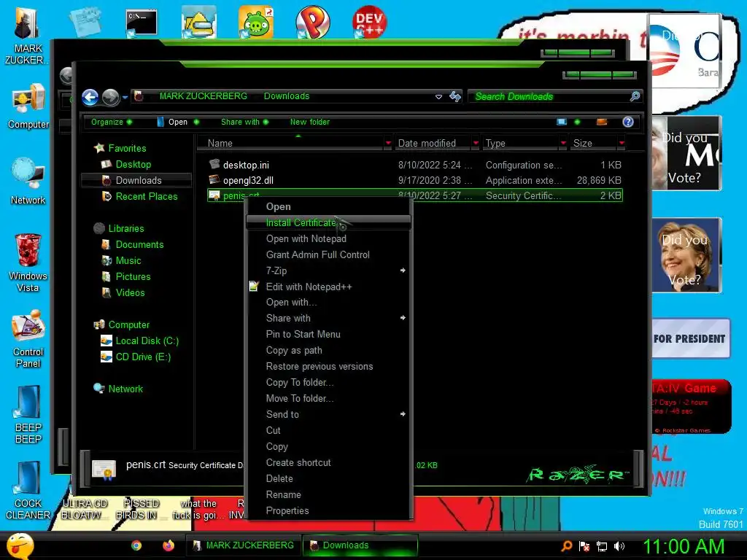Click New folder button

point(309,122)
